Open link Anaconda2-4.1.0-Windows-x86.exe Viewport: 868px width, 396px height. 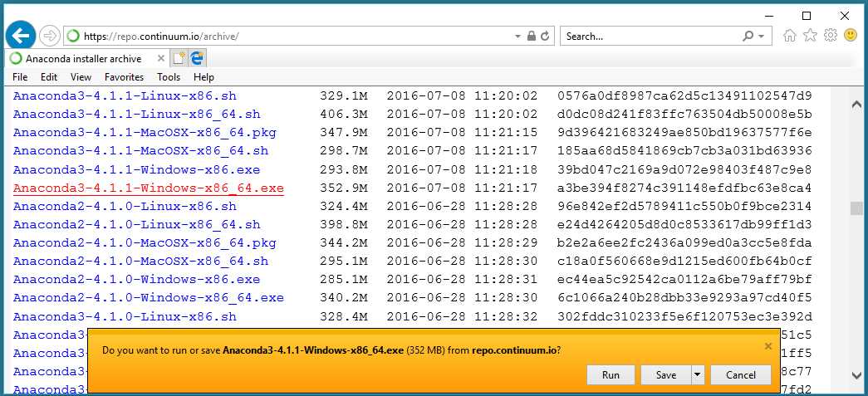pyautogui.click(x=137, y=279)
